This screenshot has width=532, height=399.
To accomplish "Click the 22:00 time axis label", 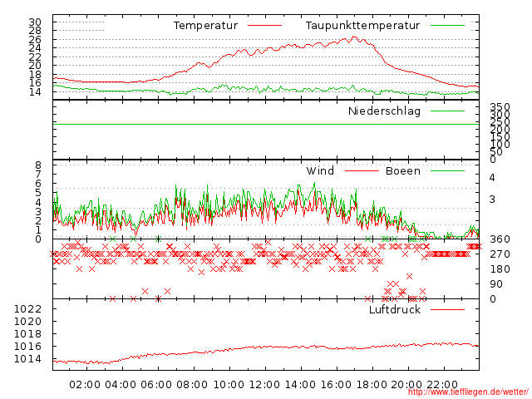I will [442, 385].
